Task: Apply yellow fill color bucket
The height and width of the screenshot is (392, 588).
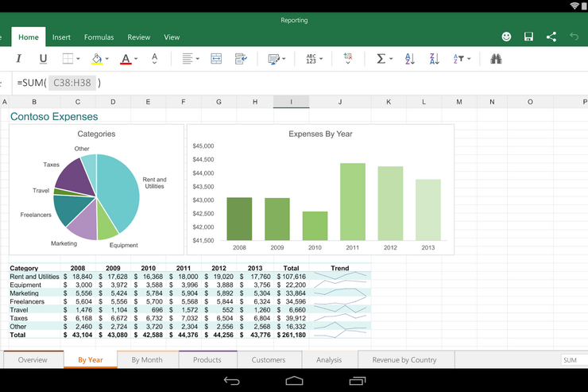Action: pos(97,59)
